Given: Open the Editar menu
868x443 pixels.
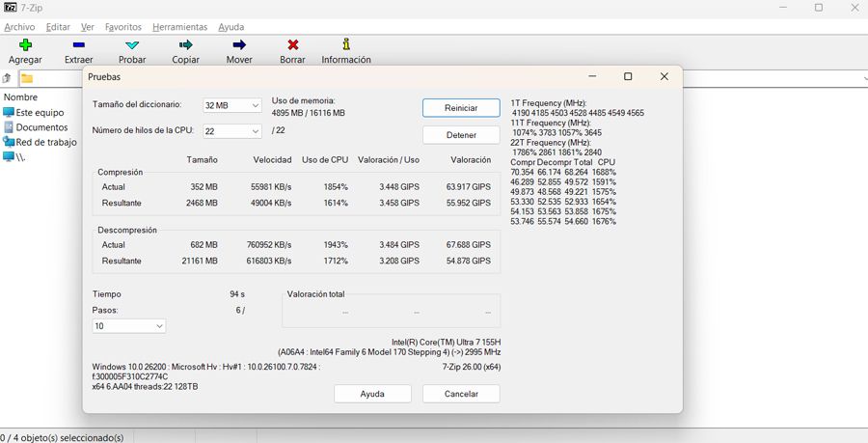Looking at the screenshot, I should tap(58, 27).
